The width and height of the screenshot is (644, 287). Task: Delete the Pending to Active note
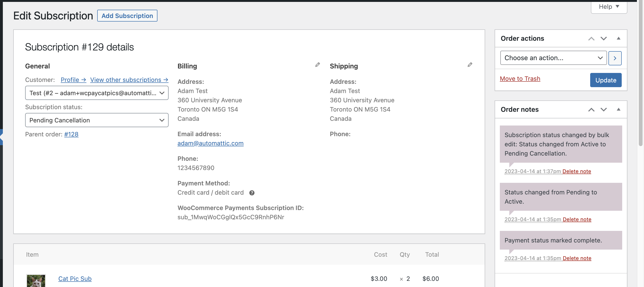577,219
